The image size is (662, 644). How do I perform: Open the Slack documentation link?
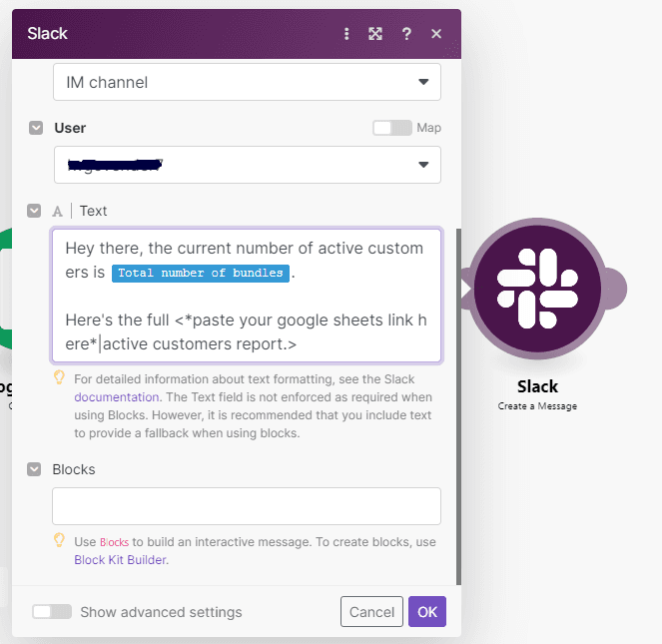116,396
